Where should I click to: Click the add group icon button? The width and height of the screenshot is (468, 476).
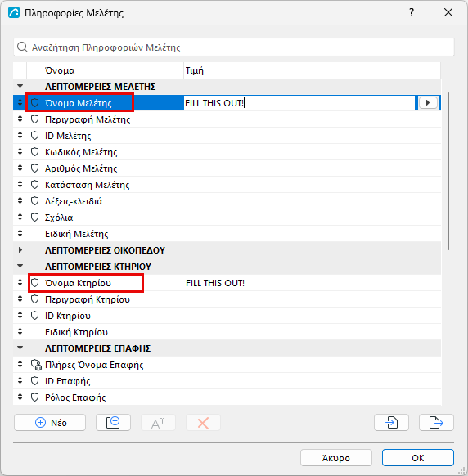click(113, 423)
